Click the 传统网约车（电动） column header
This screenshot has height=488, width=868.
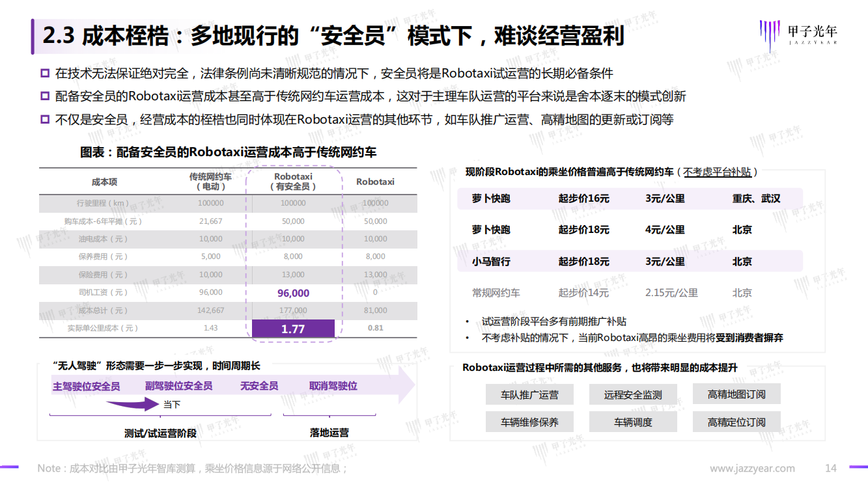click(x=210, y=182)
